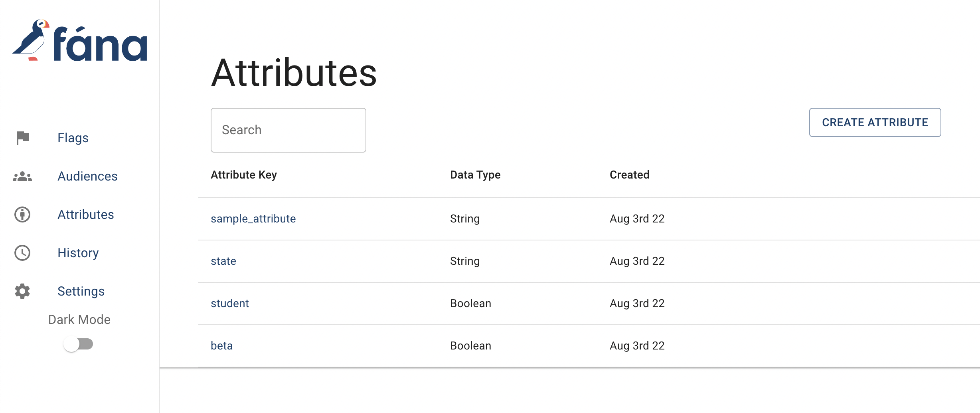This screenshot has height=413, width=980.
Task: Click the person-circle icon beside Attributes
Action: click(x=22, y=214)
